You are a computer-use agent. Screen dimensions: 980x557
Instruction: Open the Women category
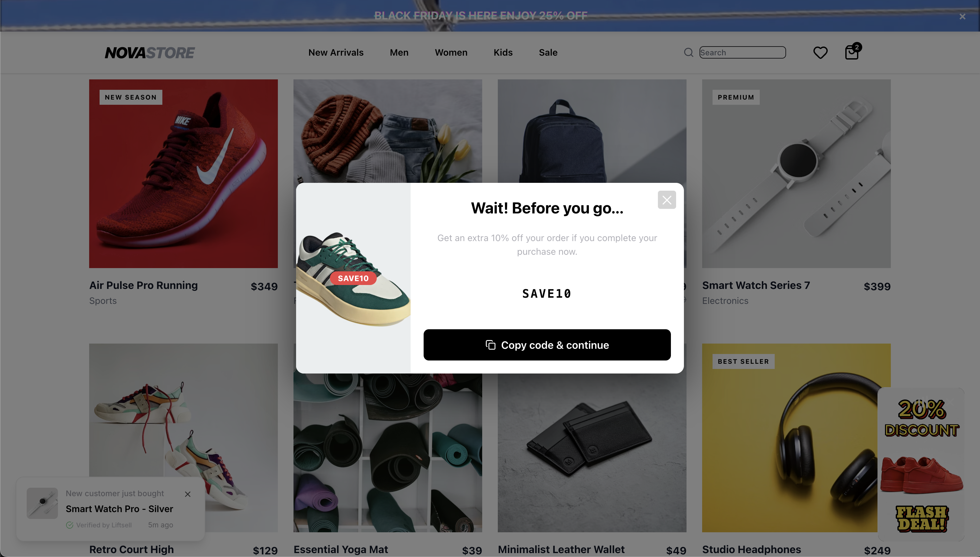pyautogui.click(x=451, y=52)
